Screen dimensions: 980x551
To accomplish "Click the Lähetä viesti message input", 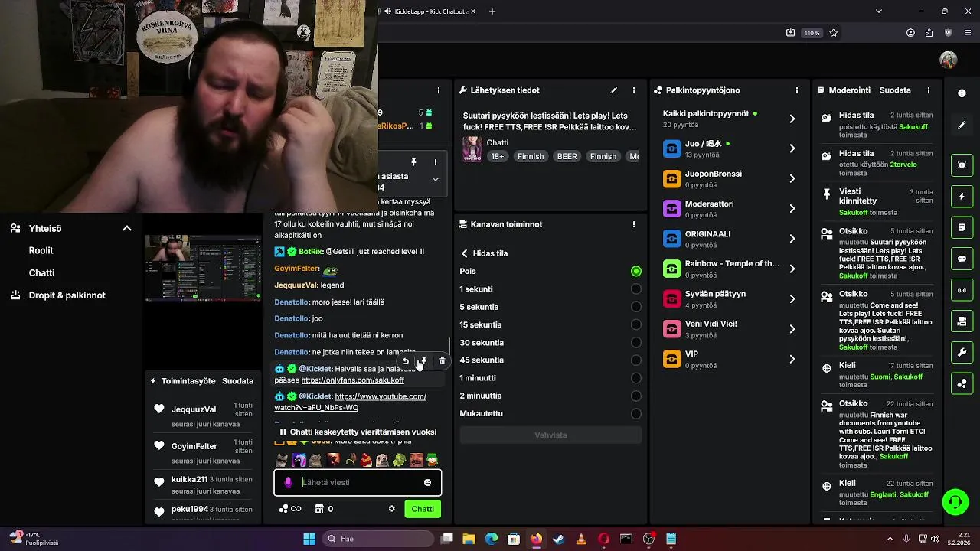I will (x=358, y=482).
